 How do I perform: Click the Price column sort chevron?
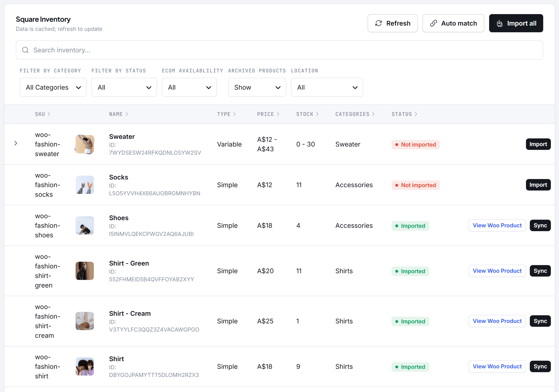(x=278, y=114)
